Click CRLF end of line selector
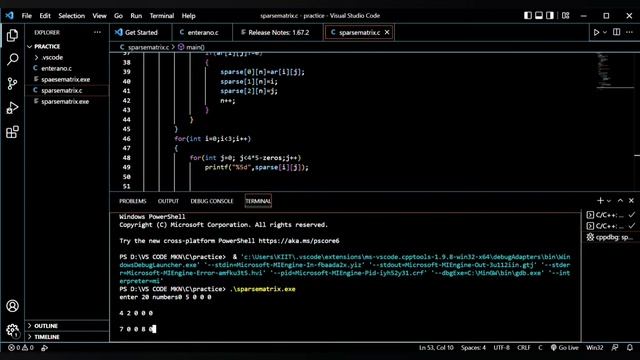640x360 pixels. click(524, 348)
